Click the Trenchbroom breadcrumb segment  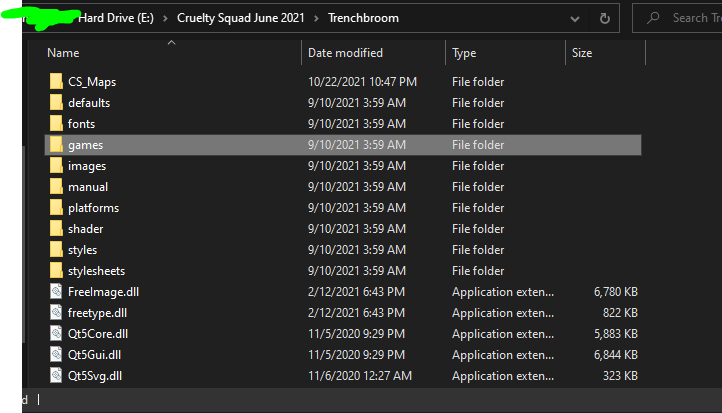click(x=364, y=18)
